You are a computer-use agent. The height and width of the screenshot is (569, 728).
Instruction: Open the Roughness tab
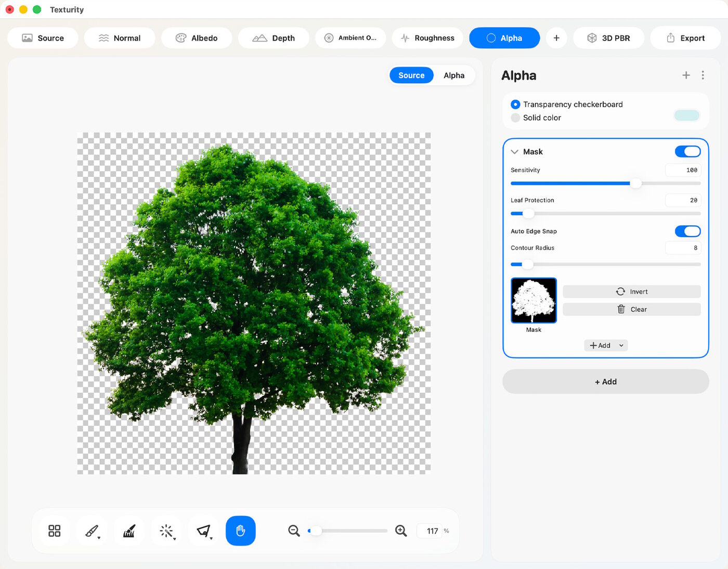click(427, 38)
